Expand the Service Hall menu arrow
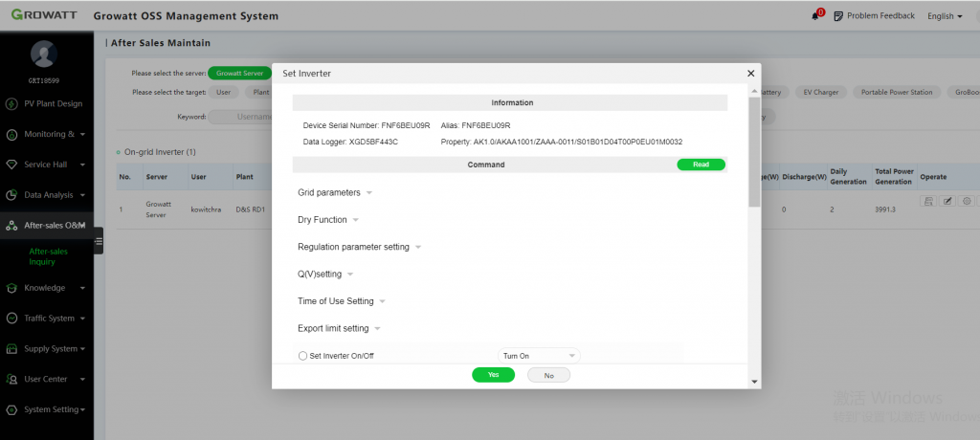 83,165
